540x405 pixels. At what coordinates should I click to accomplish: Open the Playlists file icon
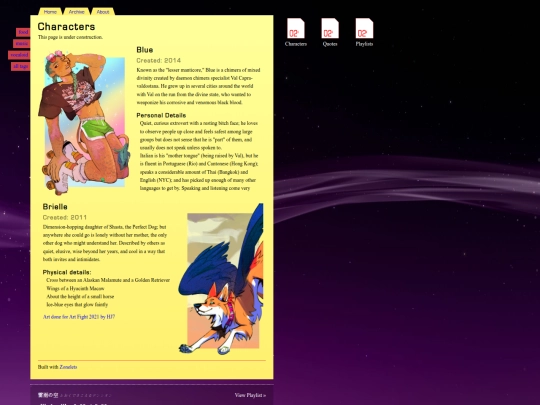tap(364, 32)
